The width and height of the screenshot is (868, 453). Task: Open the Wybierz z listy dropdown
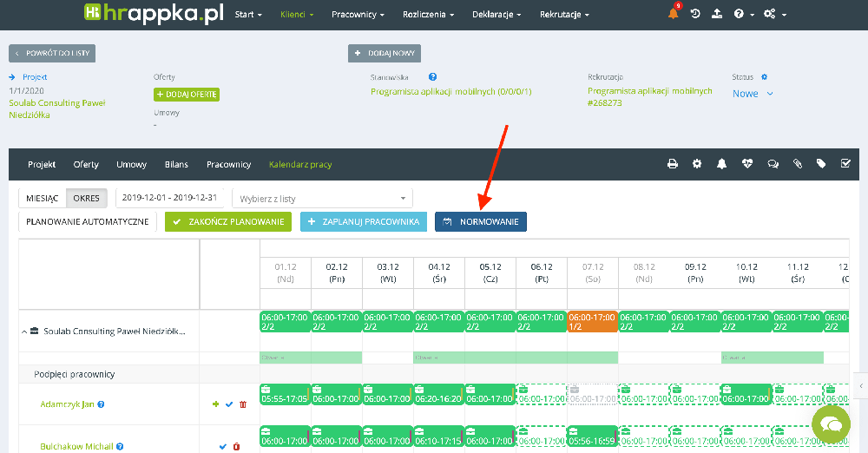pos(323,198)
